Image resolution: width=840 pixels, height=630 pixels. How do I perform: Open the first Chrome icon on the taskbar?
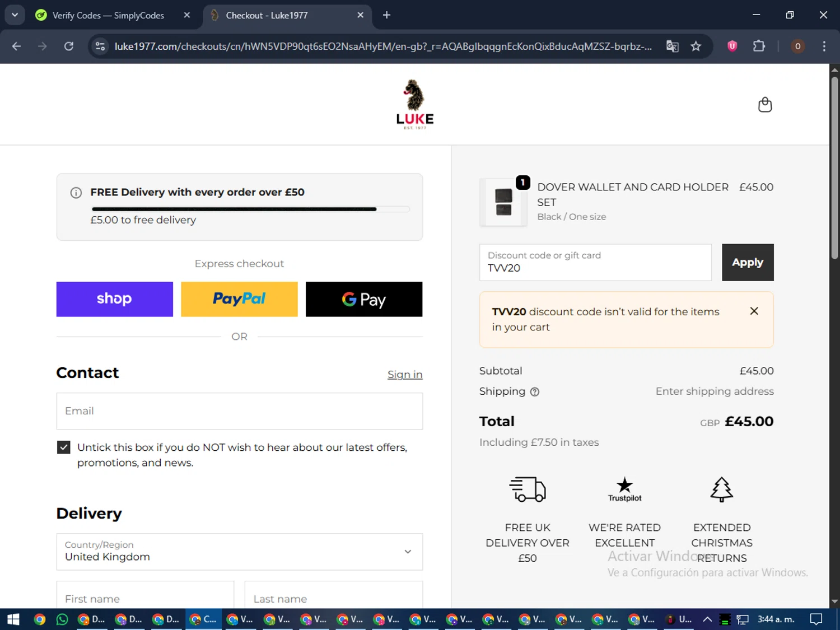(39, 619)
